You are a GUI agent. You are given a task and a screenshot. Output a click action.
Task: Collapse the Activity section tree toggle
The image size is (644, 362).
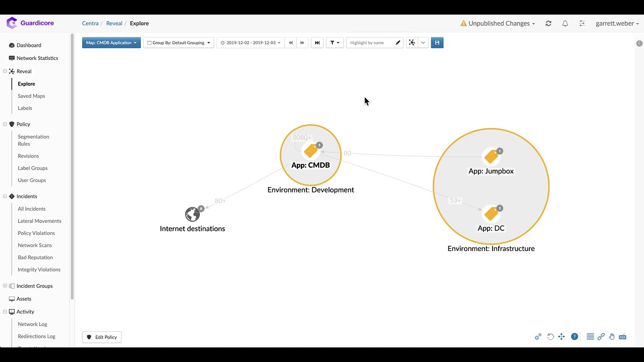point(5,312)
